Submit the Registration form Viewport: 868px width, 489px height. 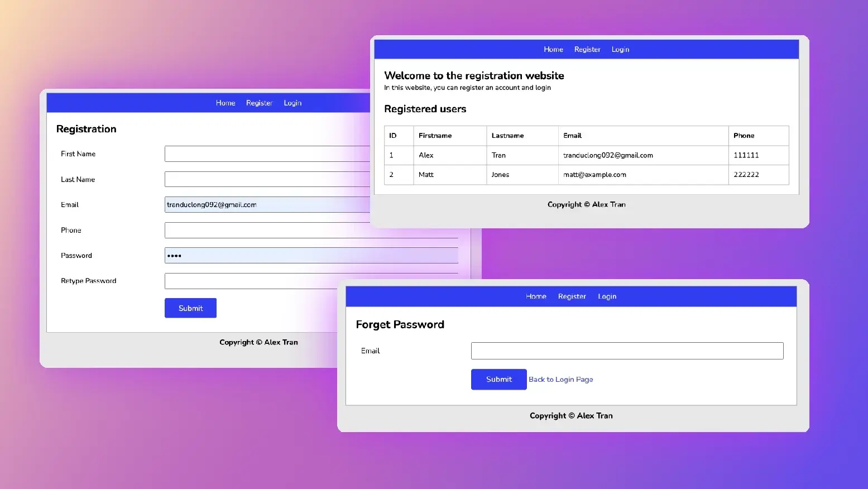190,308
